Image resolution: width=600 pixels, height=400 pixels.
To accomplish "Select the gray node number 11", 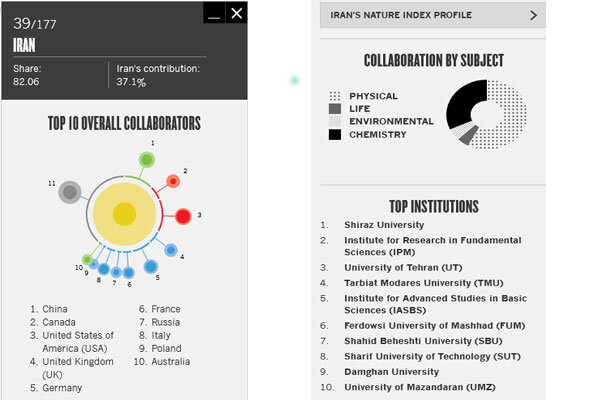I will [69, 192].
